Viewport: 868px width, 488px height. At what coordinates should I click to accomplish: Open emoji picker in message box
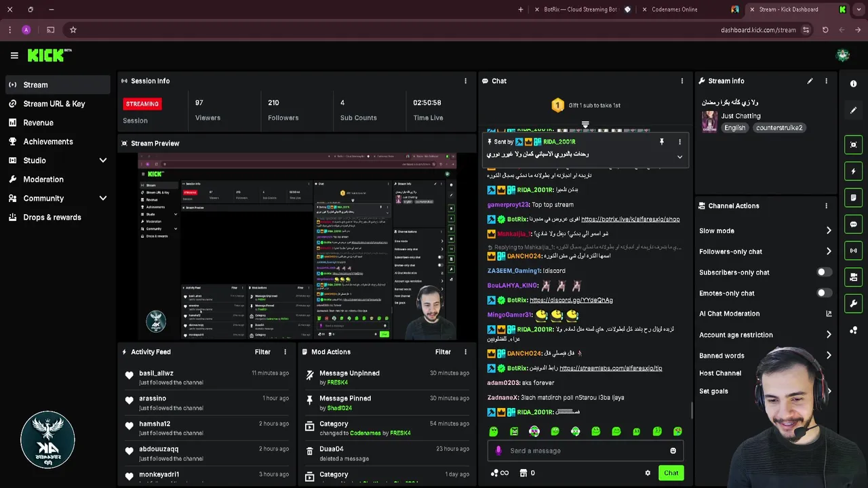pyautogui.click(x=673, y=451)
